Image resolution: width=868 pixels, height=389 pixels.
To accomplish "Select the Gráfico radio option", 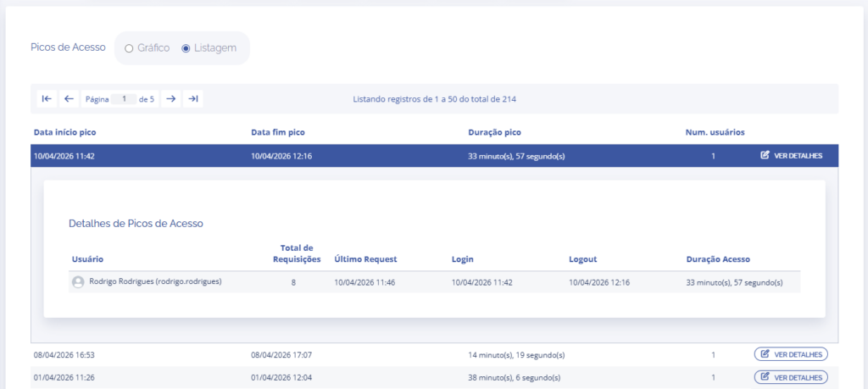I will pos(129,48).
